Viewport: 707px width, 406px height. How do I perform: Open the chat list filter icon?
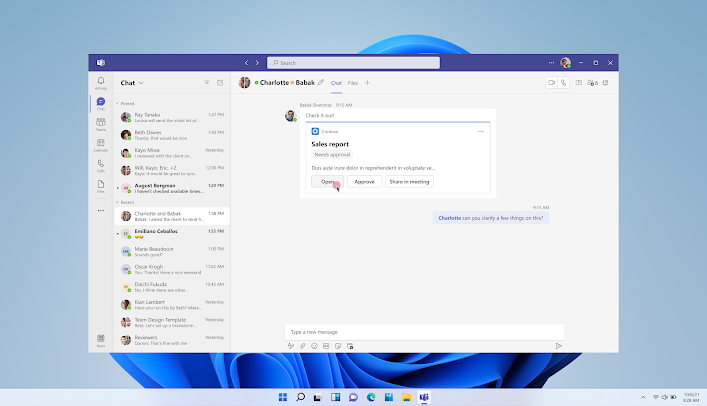(207, 83)
